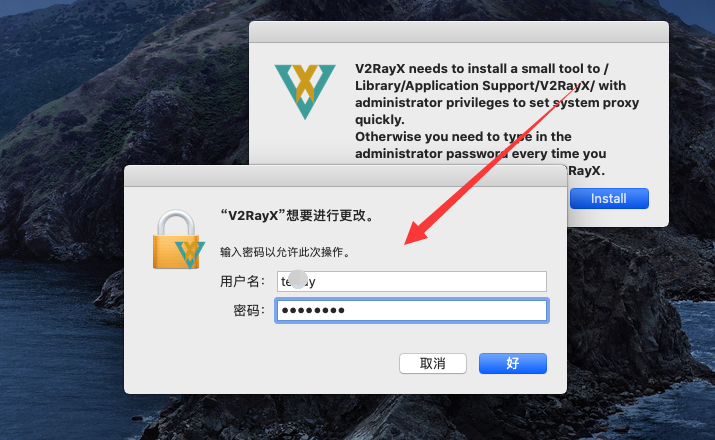This screenshot has height=440, width=715.
Task: Click the 输入密码以允许此次操作 prompt text
Action: 285,252
